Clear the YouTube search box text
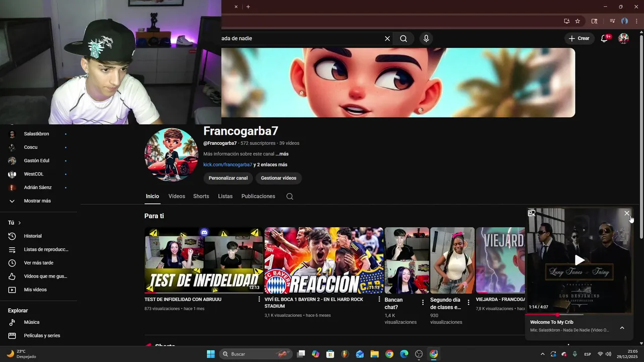 (387, 38)
